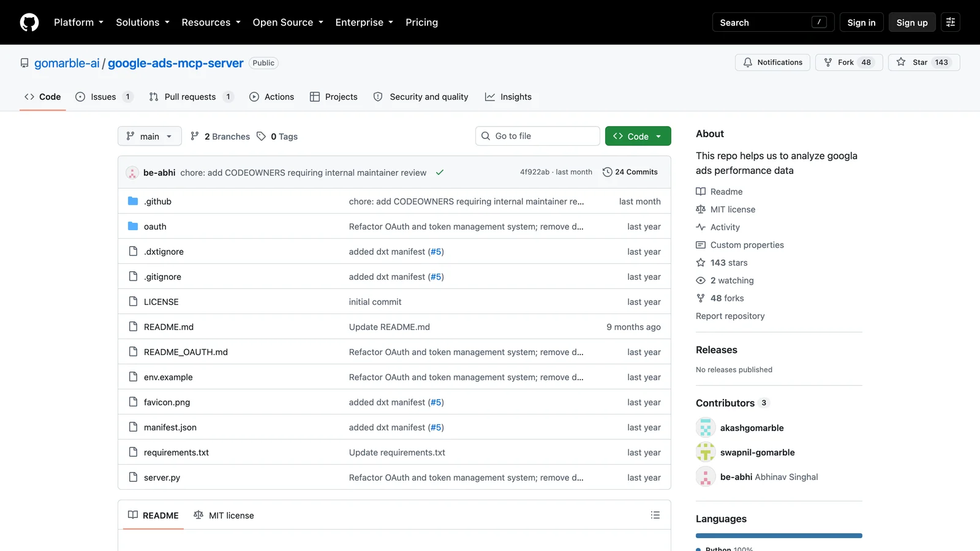The width and height of the screenshot is (980, 551).
Task: Expand the Open Source menu
Action: [288, 23]
